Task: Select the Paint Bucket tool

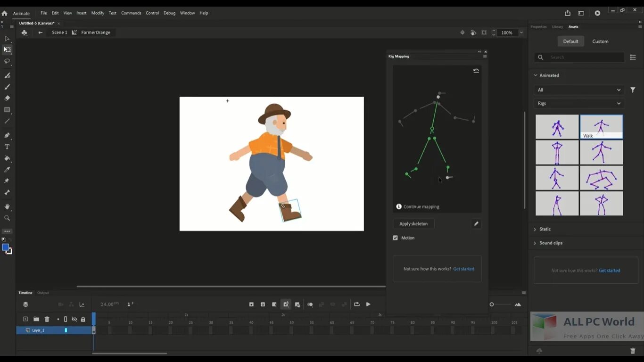Action: pos(7,158)
